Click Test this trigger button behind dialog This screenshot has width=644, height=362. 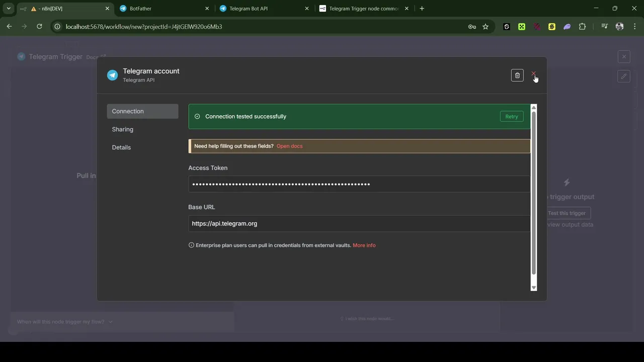[x=567, y=213]
